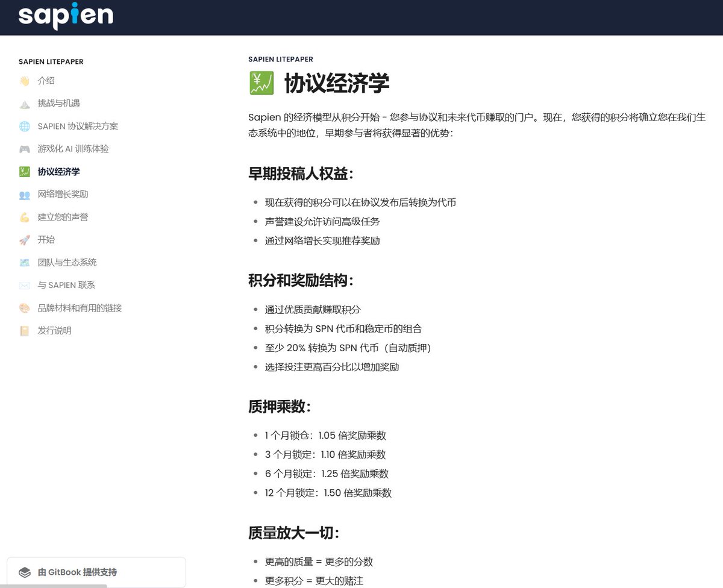Click the Sapien logo in header
The height and width of the screenshot is (588, 723).
click(x=66, y=15)
